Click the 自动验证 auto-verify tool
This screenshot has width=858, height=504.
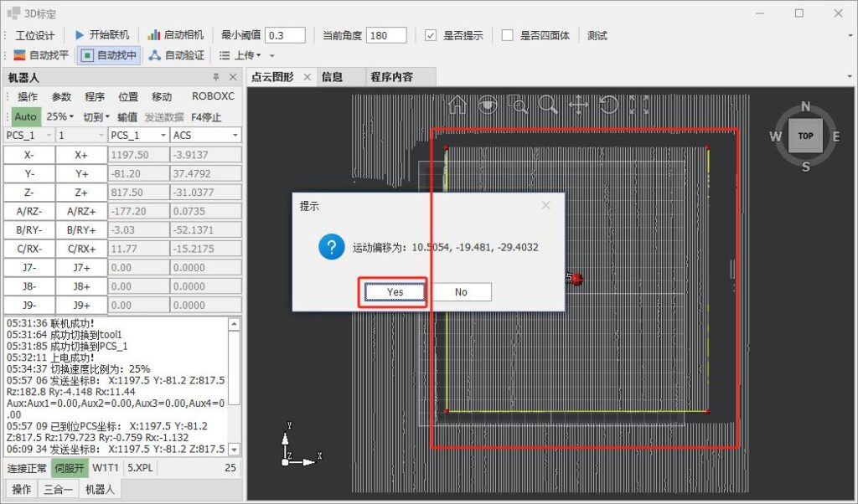click(177, 55)
